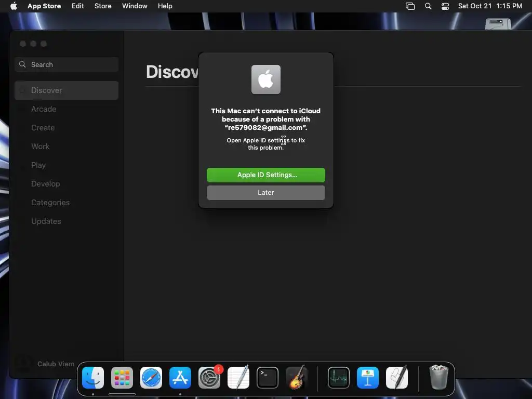Launch Safari from the Dock
Image resolution: width=532 pixels, height=399 pixels.
[151, 378]
